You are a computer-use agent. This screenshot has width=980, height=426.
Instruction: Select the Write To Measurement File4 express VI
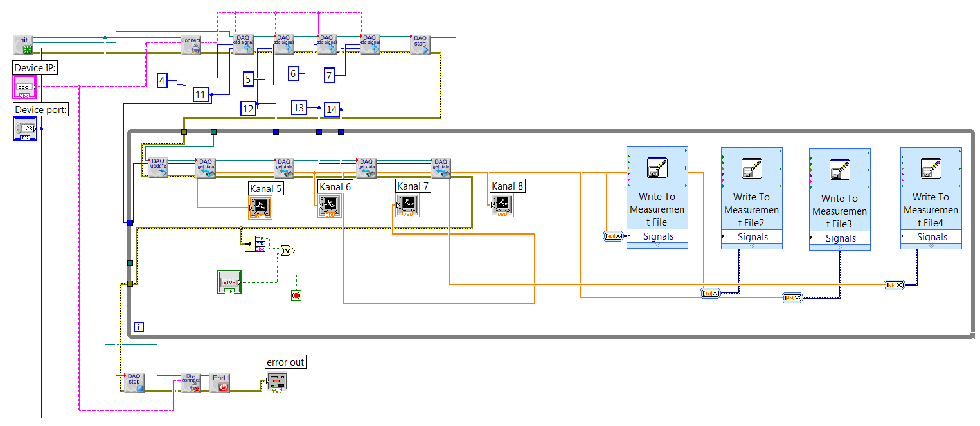931,198
